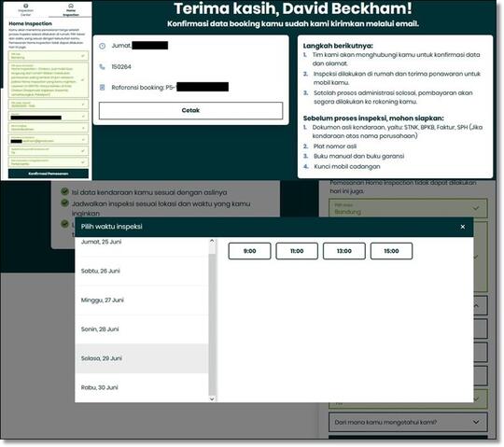
Task: Choose Sabtu, 26 Juni from date list
Action: coord(142,271)
